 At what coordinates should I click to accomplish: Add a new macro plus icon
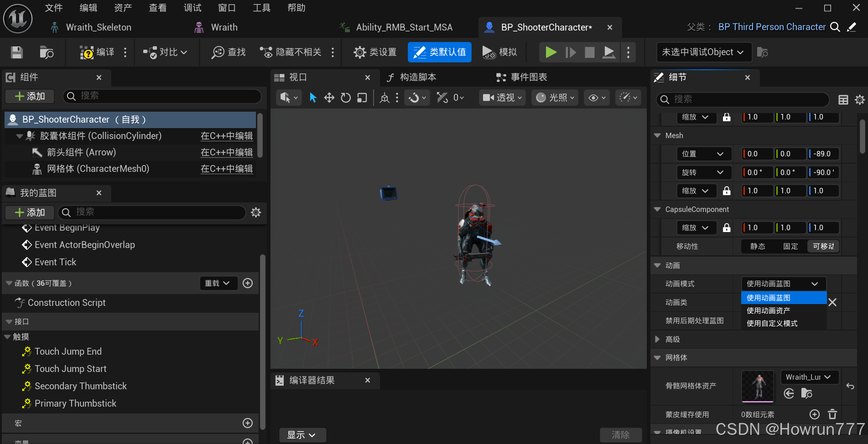click(x=248, y=423)
